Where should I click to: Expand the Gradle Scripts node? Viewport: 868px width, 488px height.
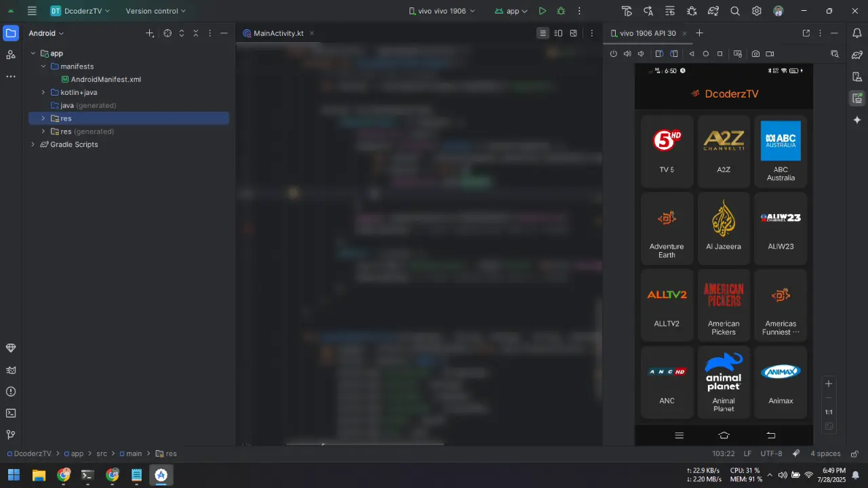pyautogui.click(x=33, y=144)
